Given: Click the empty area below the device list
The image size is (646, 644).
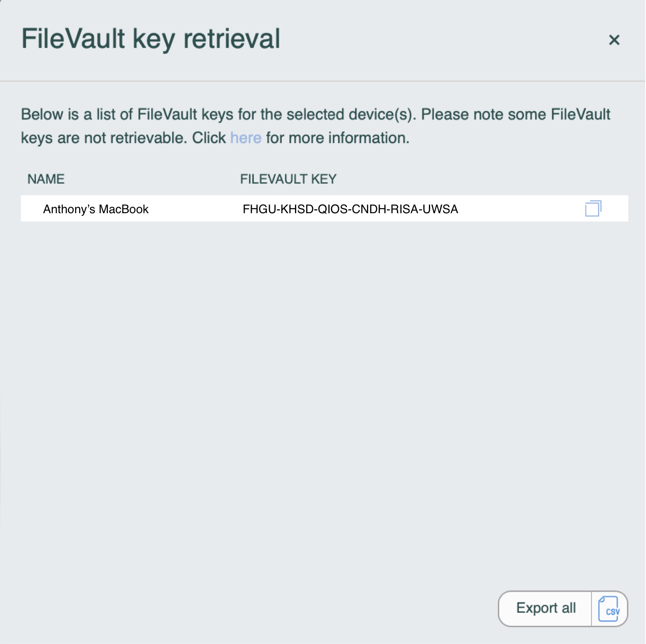Looking at the screenshot, I should pyautogui.click(x=324, y=400).
